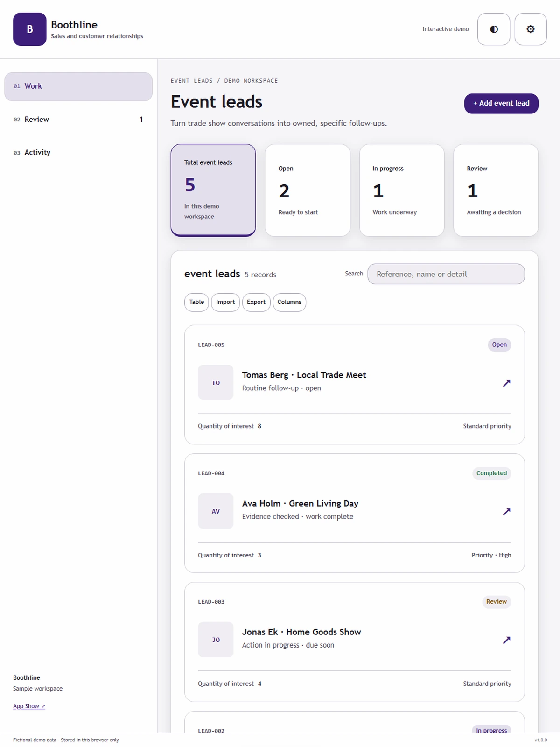Image resolution: width=560 pixels, height=747 pixels.
Task: Click Action in progress · due soon text
Action: point(288,645)
